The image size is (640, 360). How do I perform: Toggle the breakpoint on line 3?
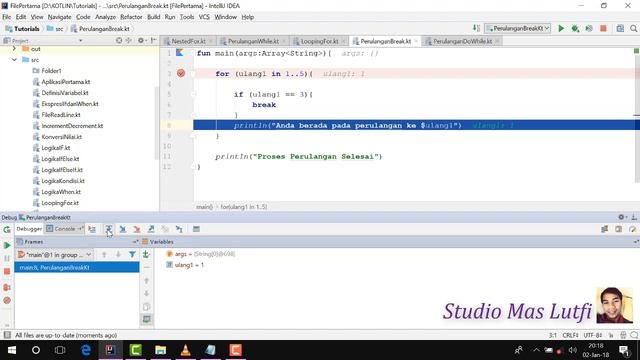[x=181, y=73]
